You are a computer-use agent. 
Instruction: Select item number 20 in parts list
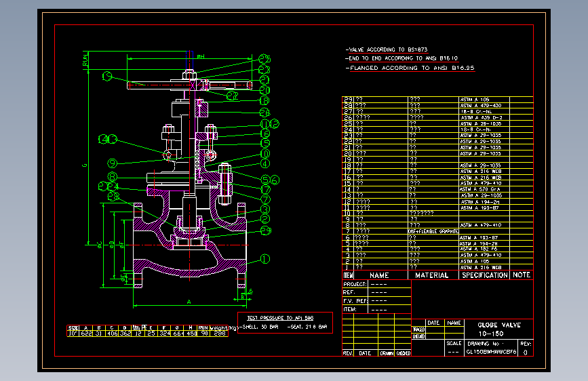pyautogui.click(x=348, y=153)
